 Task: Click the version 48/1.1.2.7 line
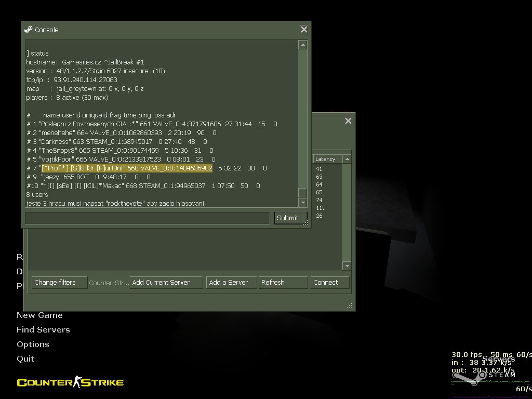click(96, 71)
